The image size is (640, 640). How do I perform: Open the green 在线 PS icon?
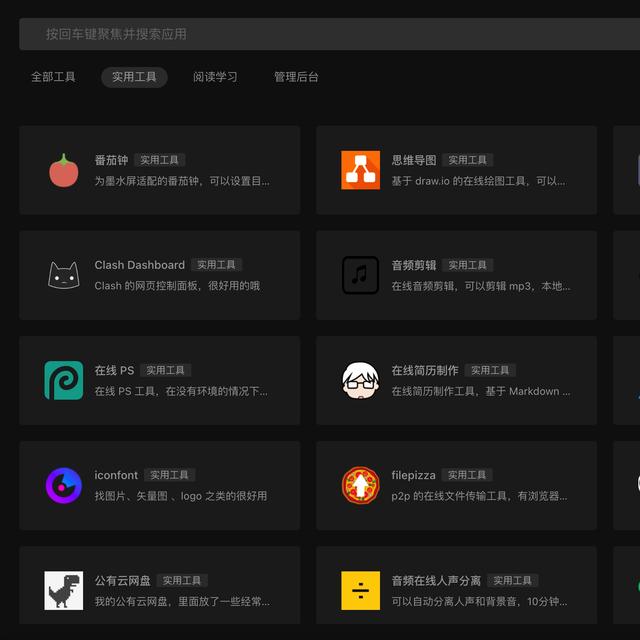tap(64, 380)
